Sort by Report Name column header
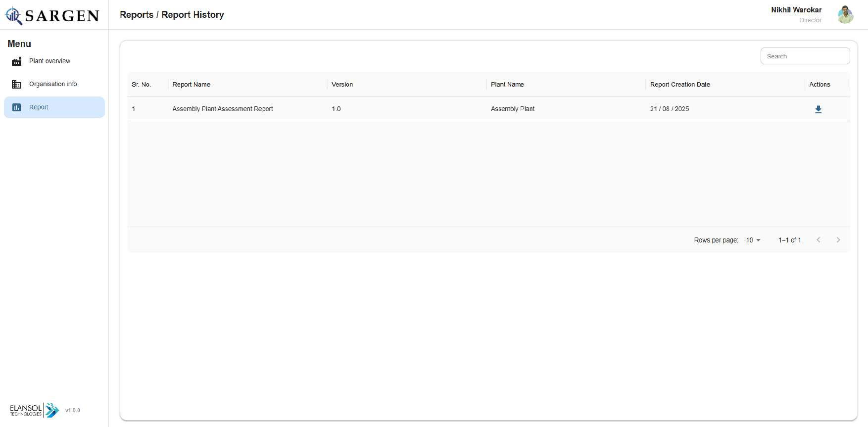Image resolution: width=868 pixels, height=427 pixels. point(192,85)
